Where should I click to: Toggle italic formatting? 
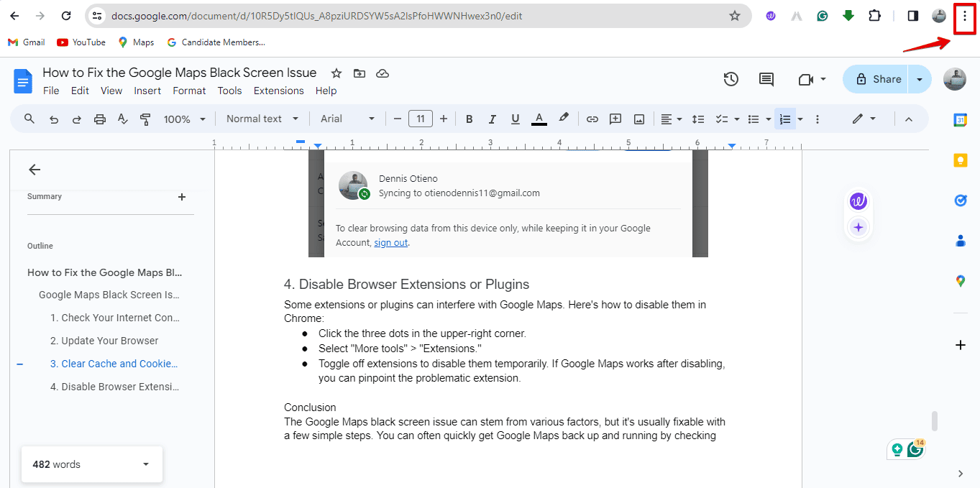[492, 119]
